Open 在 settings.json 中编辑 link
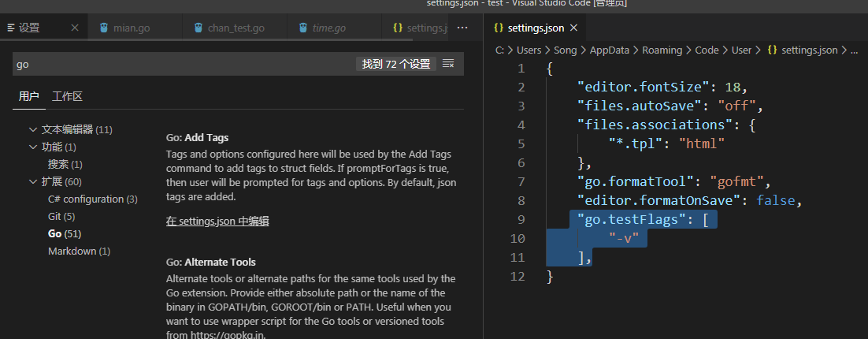 217,221
